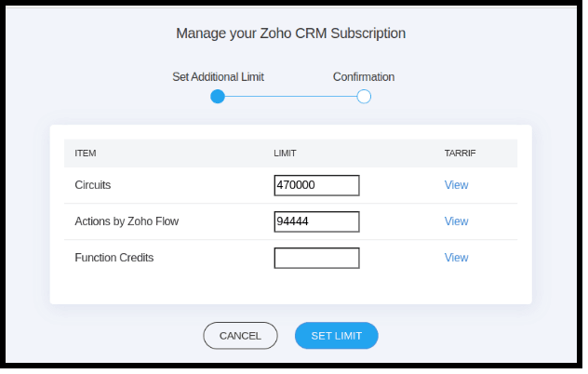Select the hollow Confirmation step circle
This screenshot has width=588, height=374.
click(364, 96)
